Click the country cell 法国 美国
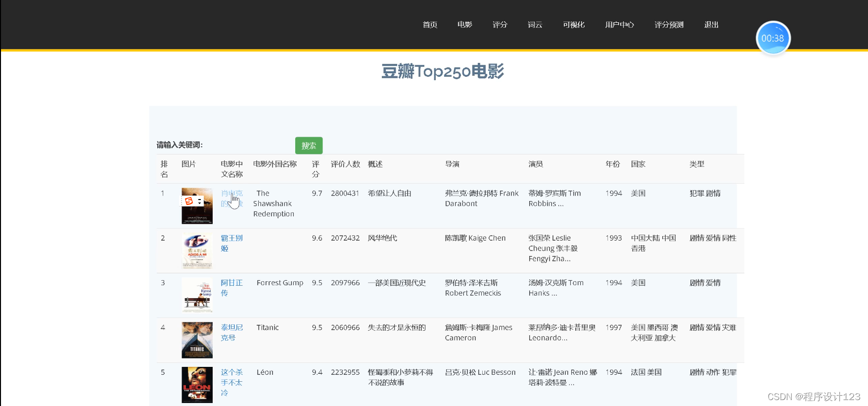Image resolution: width=868 pixels, height=406 pixels. click(646, 372)
